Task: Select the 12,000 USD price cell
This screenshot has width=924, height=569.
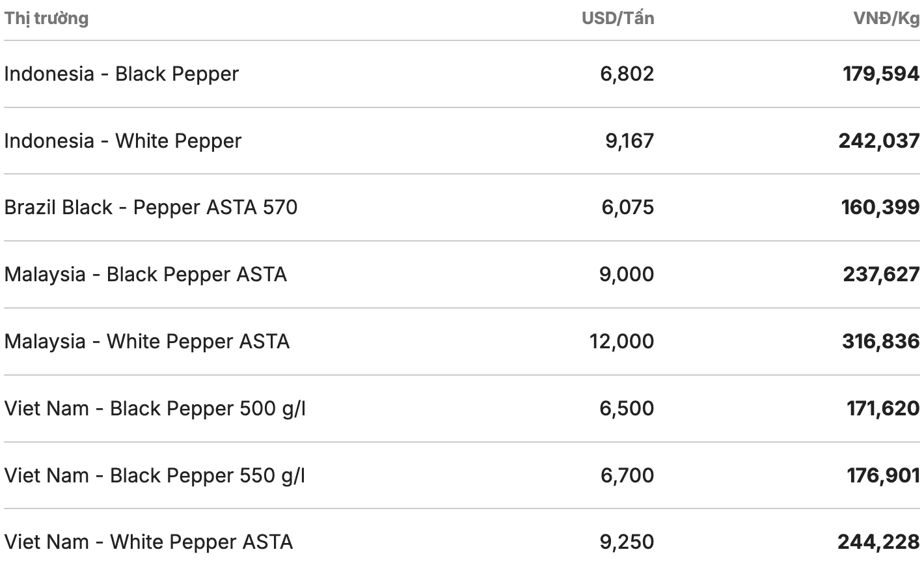Action: point(621,341)
